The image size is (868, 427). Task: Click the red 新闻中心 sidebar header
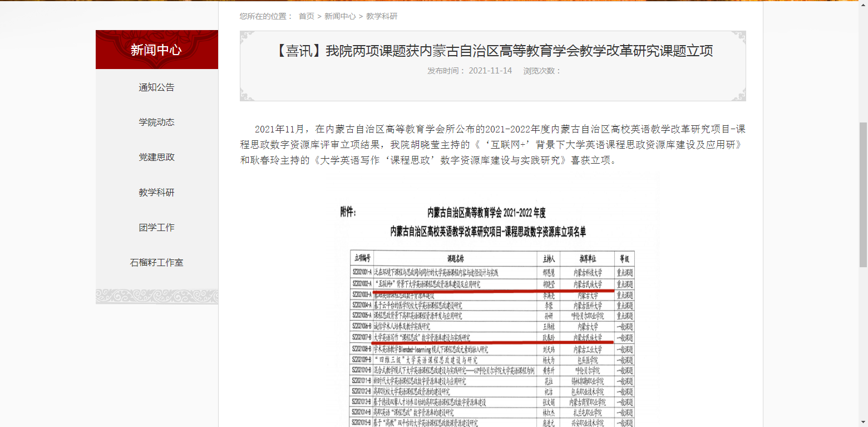click(x=156, y=50)
